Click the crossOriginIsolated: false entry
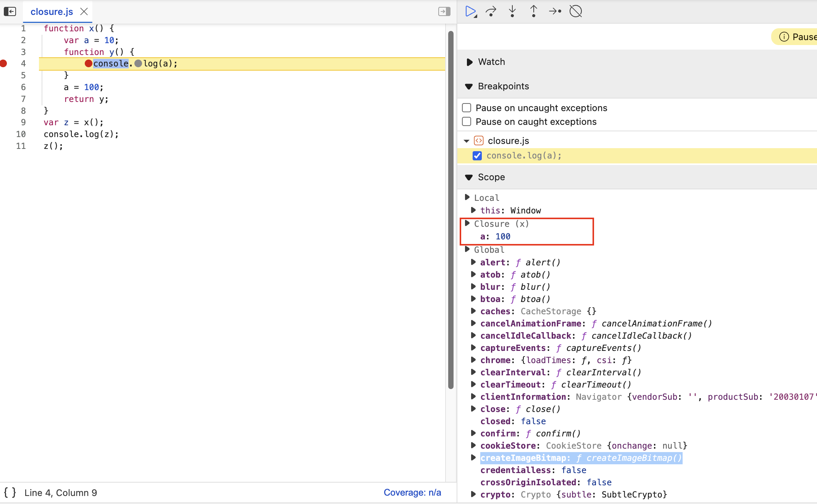This screenshot has width=817, height=504. tap(546, 482)
